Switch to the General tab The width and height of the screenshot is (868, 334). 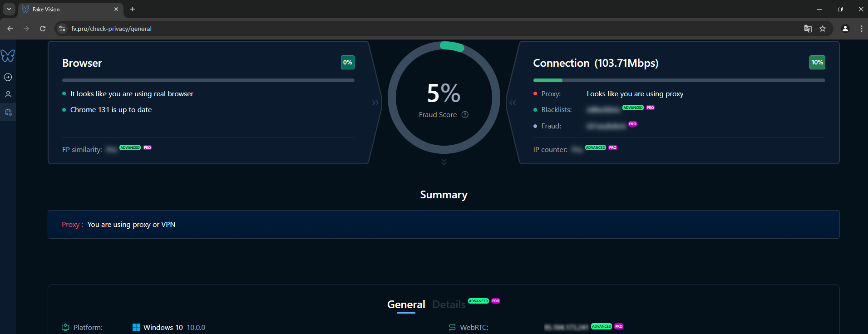pyautogui.click(x=406, y=305)
